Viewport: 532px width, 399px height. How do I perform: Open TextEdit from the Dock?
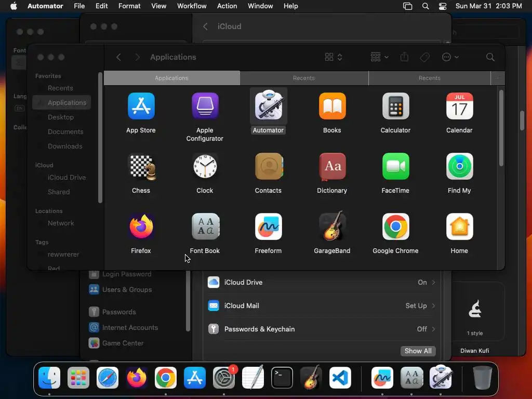(253, 378)
